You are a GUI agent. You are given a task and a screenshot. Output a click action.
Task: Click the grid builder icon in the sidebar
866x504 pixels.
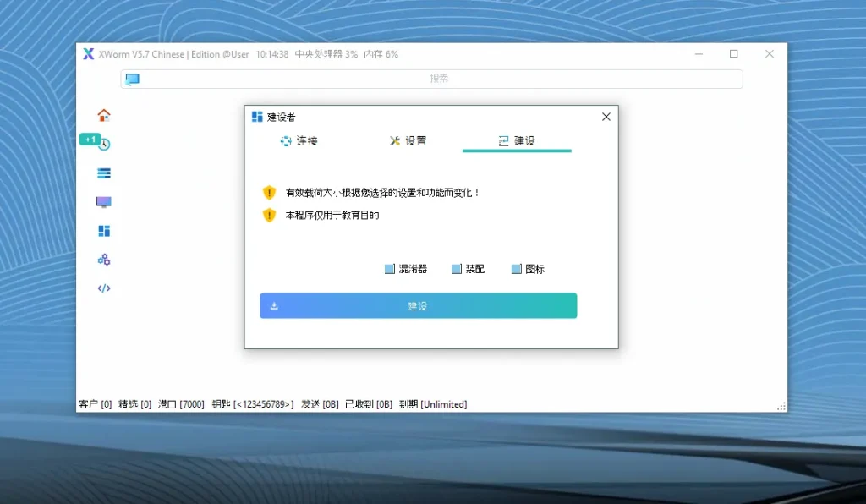point(103,230)
